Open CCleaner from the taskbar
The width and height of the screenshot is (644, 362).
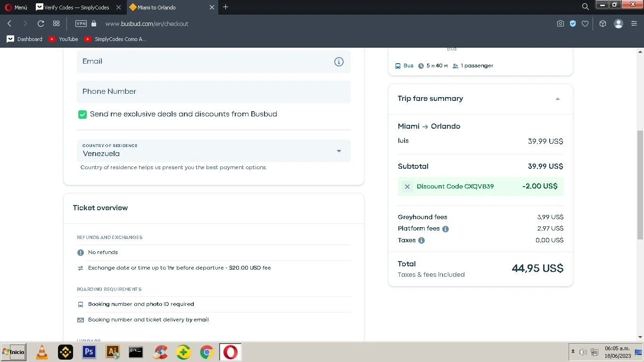coord(160,352)
